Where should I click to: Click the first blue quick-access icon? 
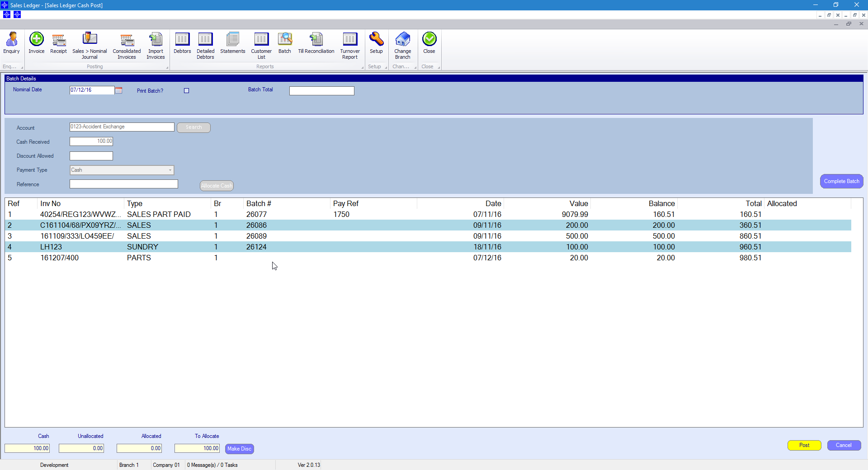point(7,14)
